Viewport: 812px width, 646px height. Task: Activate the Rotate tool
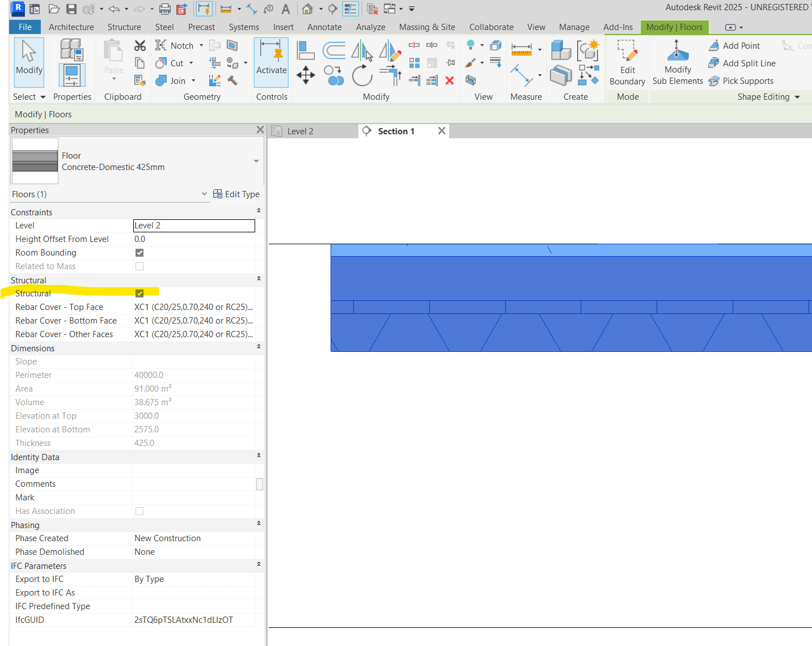click(362, 75)
